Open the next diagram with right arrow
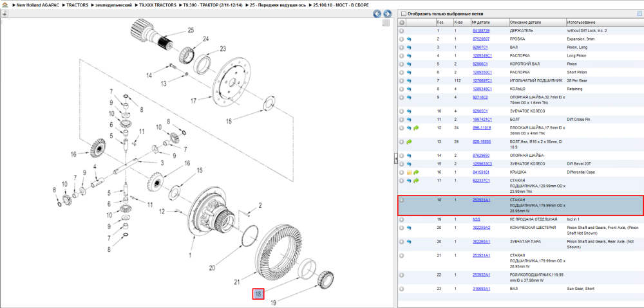This screenshot has height=308, width=644. pyautogui.click(x=386, y=14)
